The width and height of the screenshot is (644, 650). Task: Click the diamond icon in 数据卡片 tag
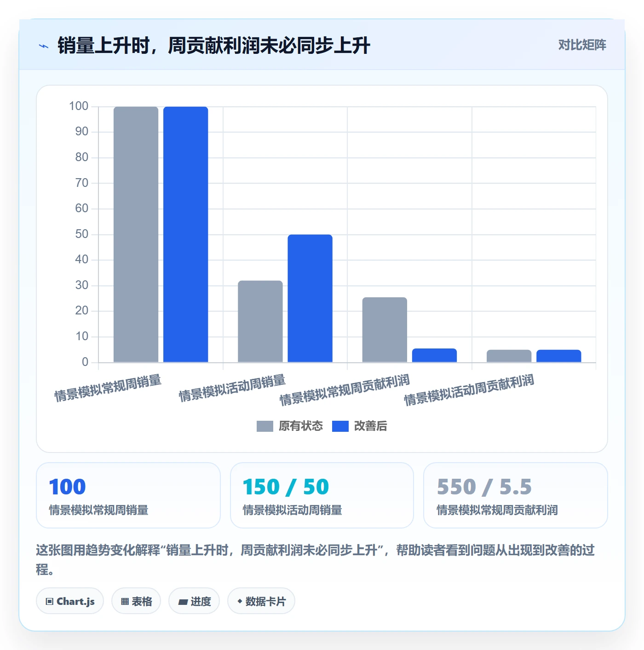click(x=240, y=601)
